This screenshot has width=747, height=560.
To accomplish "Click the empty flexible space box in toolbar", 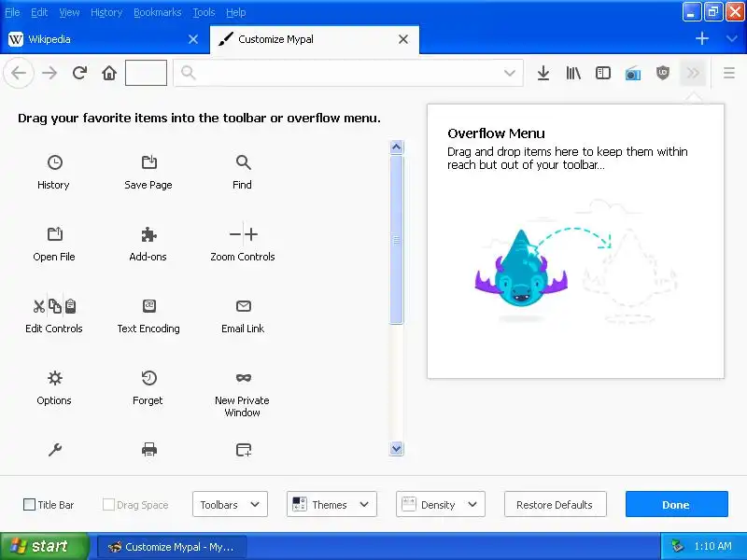I will (146, 73).
